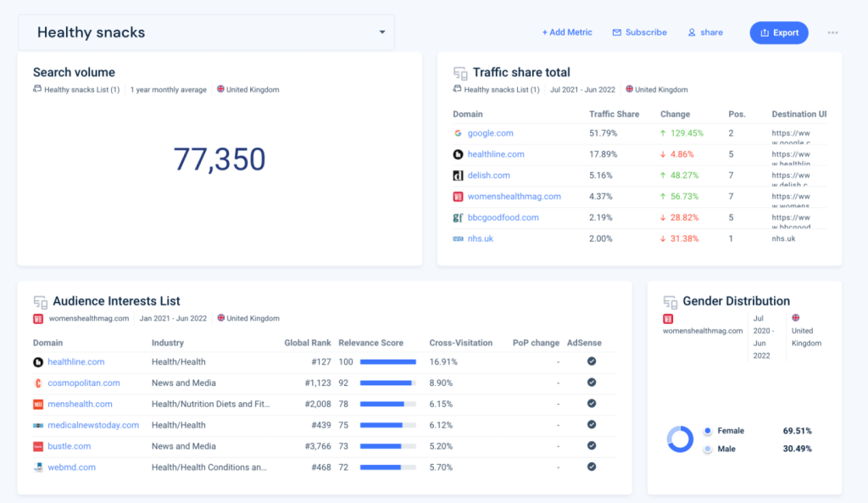This screenshot has width=868, height=503.
Task: Click the Cross-Visitation column header
Action: coord(460,344)
